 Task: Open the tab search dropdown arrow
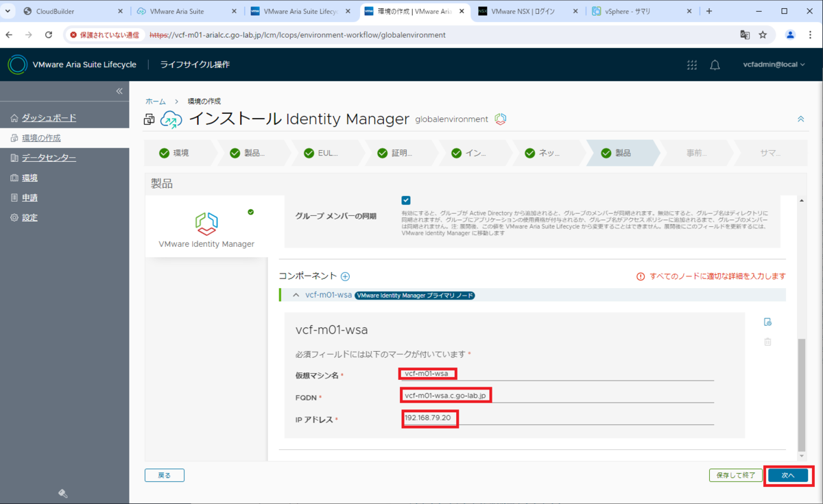7,11
